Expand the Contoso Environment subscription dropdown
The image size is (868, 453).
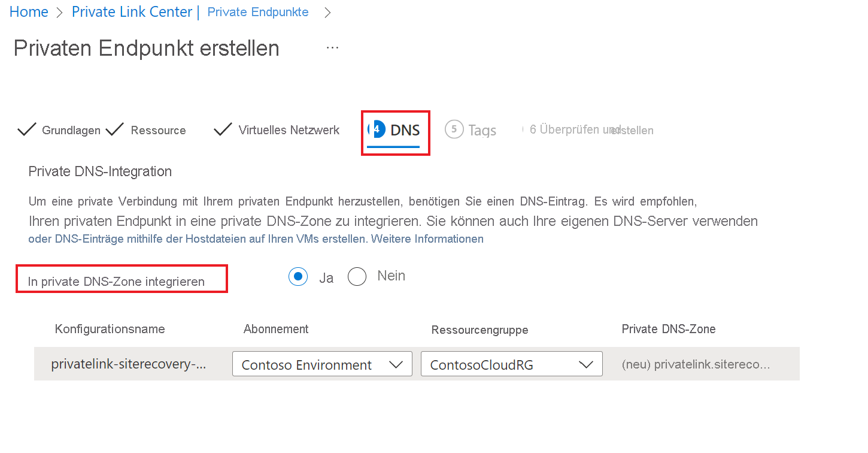pyautogui.click(x=322, y=364)
